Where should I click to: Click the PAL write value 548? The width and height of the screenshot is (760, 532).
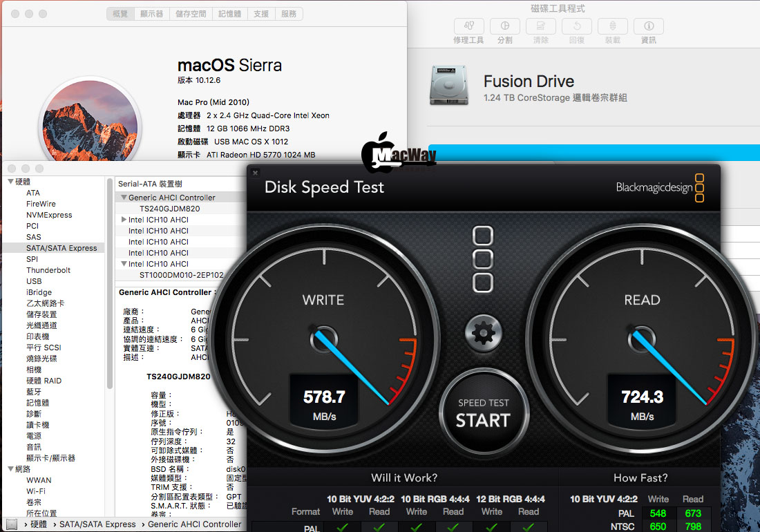point(658,513)
